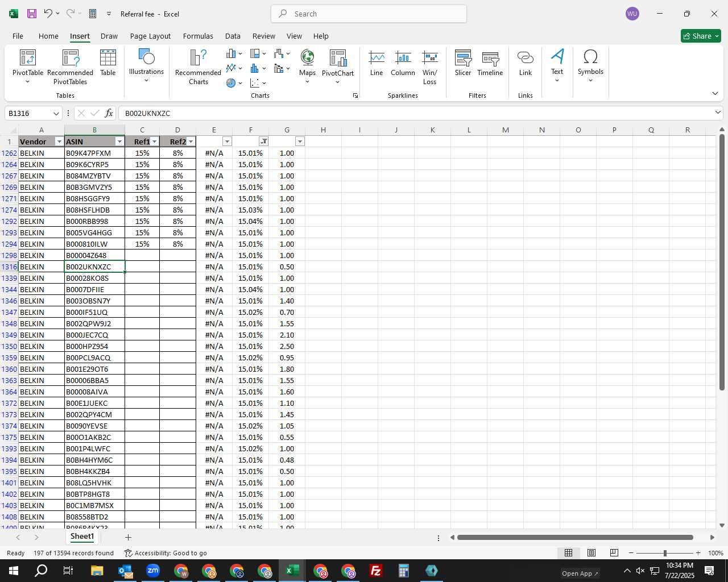The width and height of the screenshot is (728, 582).
Task: Select cell with ASIN B00028KO8S
Action: coord(94,278)
